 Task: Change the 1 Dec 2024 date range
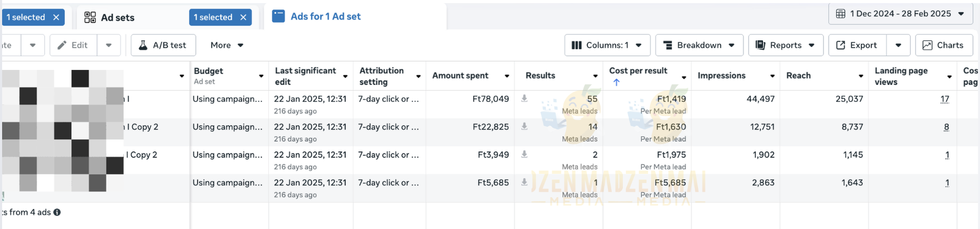900,14
